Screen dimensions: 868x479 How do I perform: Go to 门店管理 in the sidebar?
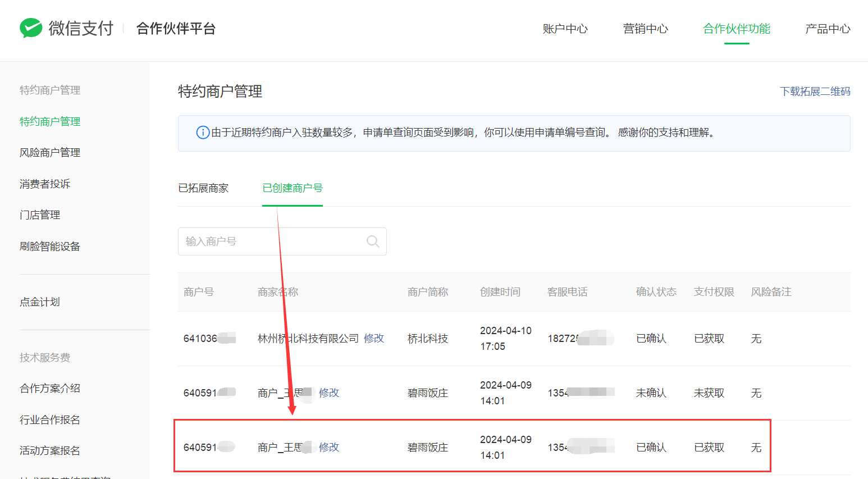(x=40, y=215)
